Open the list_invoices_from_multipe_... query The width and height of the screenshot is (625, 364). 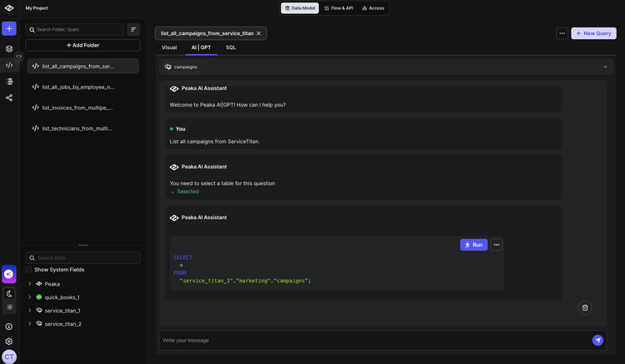click(x=82, y=107)
